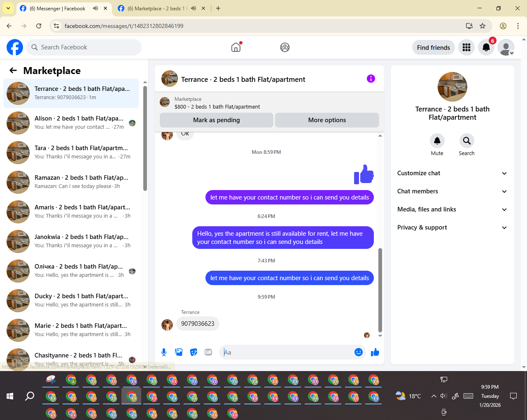Click the Find friends button
527x420 pixels.
[x=434, y=47]
